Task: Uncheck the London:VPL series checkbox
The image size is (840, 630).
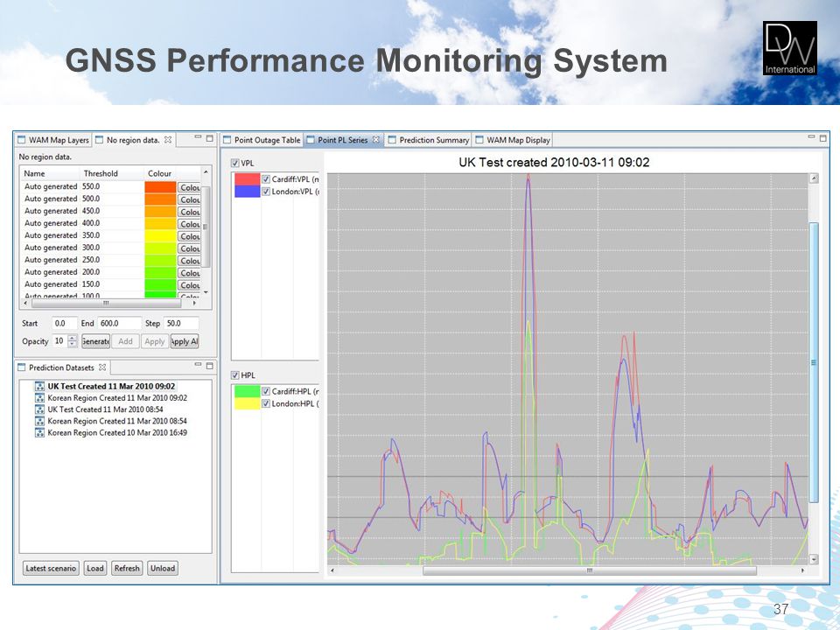Action: (266, 192)
